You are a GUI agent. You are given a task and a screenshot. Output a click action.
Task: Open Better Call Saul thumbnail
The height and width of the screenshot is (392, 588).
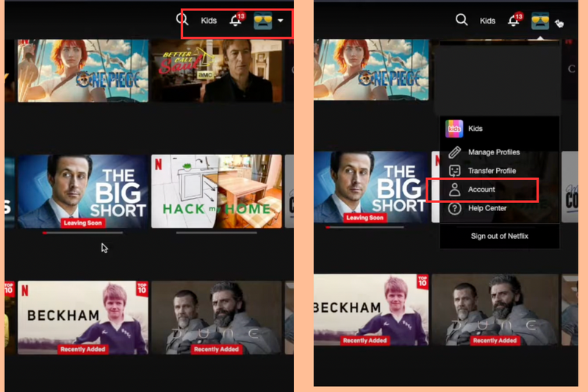[x=216, y=71]
